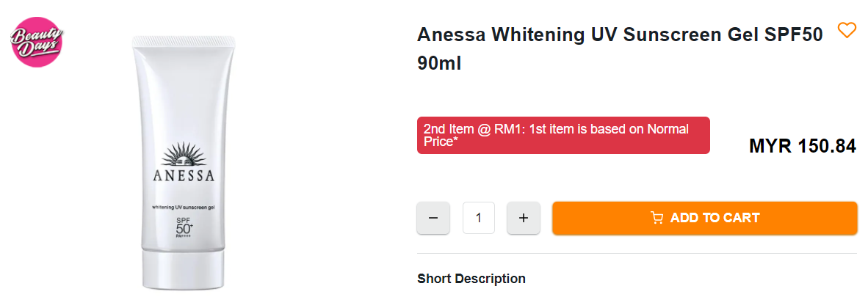Viewport: 868px width, 300px height.
Task: Add product to wishlist with heart icon
Action: [x=847, y=30]
